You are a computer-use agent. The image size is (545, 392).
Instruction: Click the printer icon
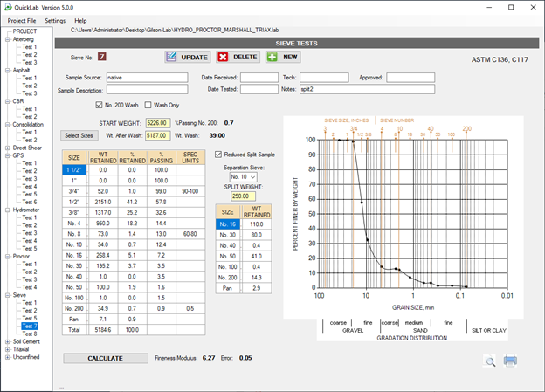(x=510, y=361)
